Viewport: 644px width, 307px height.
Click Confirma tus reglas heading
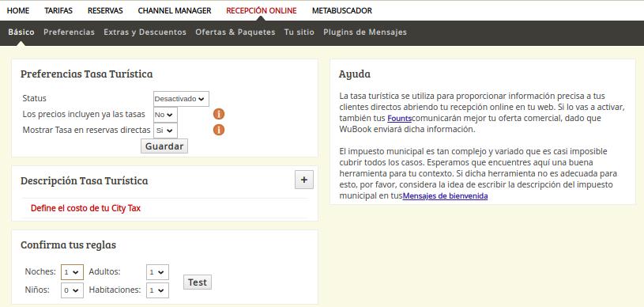(x=68, y=244)
